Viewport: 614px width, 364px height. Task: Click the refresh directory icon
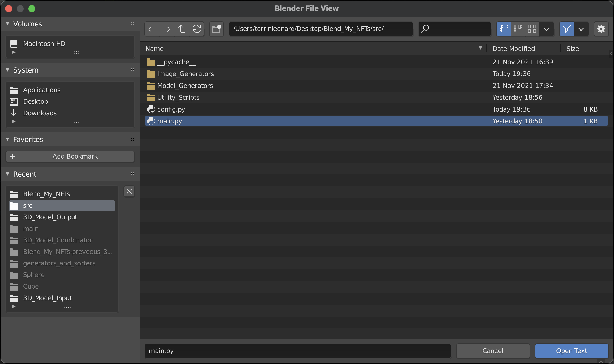197,29
